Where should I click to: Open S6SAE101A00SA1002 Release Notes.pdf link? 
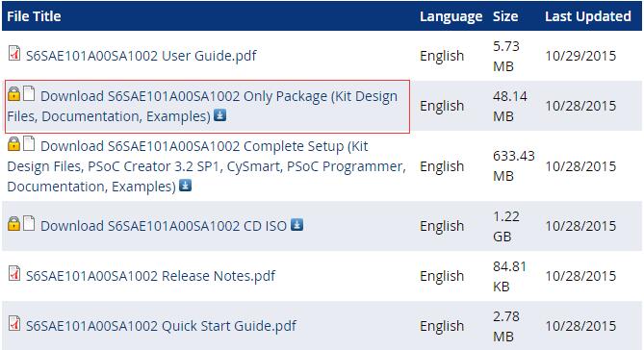point(151,276)
